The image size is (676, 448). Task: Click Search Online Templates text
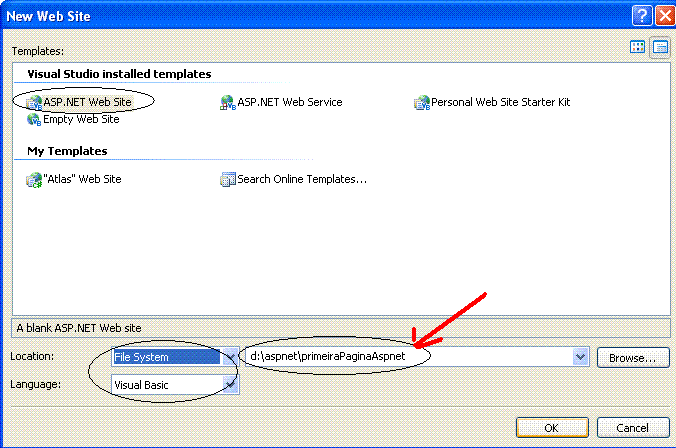pos(302,179)
